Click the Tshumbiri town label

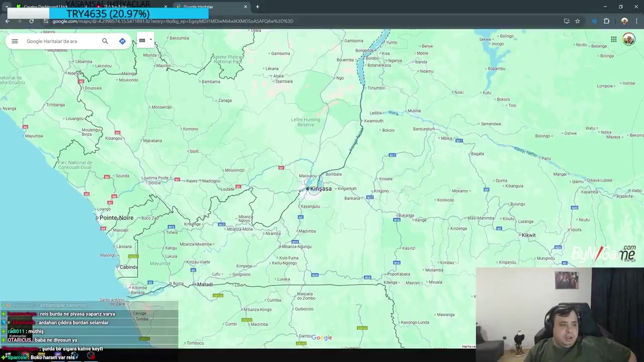click(x=376, y=88)
